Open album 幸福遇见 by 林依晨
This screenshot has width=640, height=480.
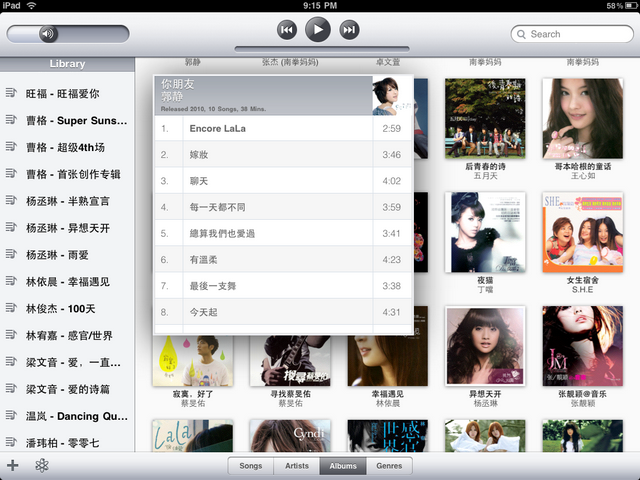388,361
